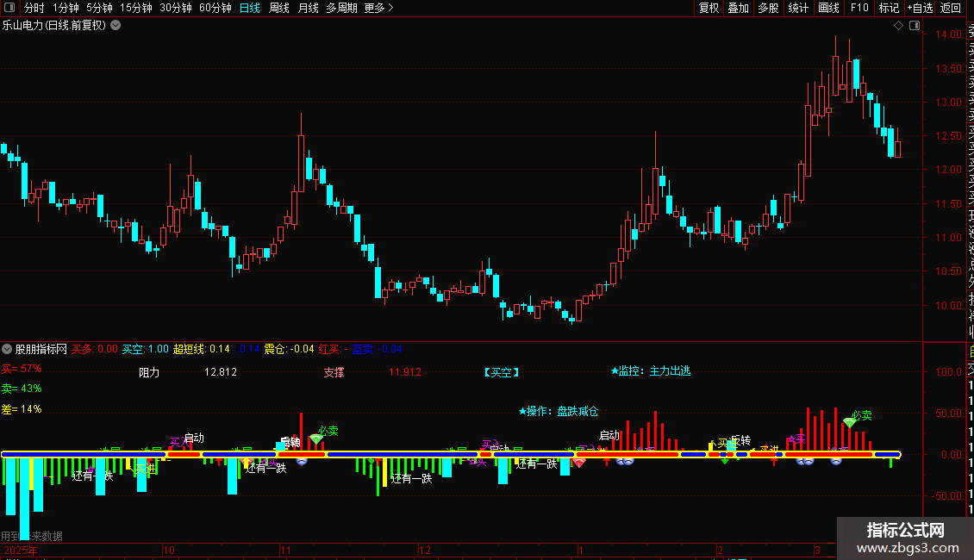Click the green gem 必卖 marker near November

click(x=316, y=439)
